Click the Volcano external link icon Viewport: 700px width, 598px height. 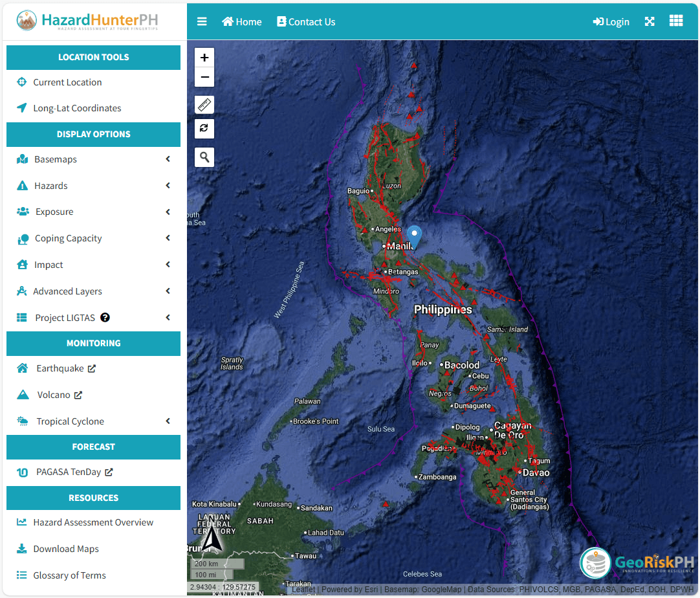coord(78,395)
